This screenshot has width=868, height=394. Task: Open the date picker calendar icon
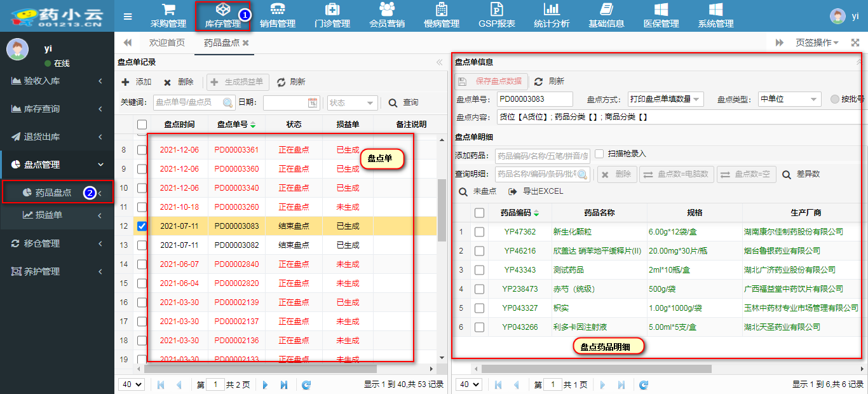pos(313,102)
